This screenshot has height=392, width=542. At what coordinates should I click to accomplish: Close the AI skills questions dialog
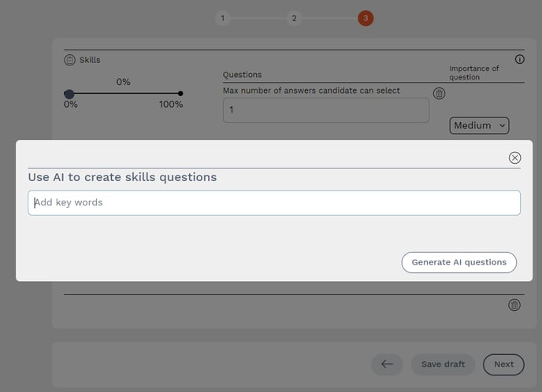pyautogui.click(x=514, y=157)
